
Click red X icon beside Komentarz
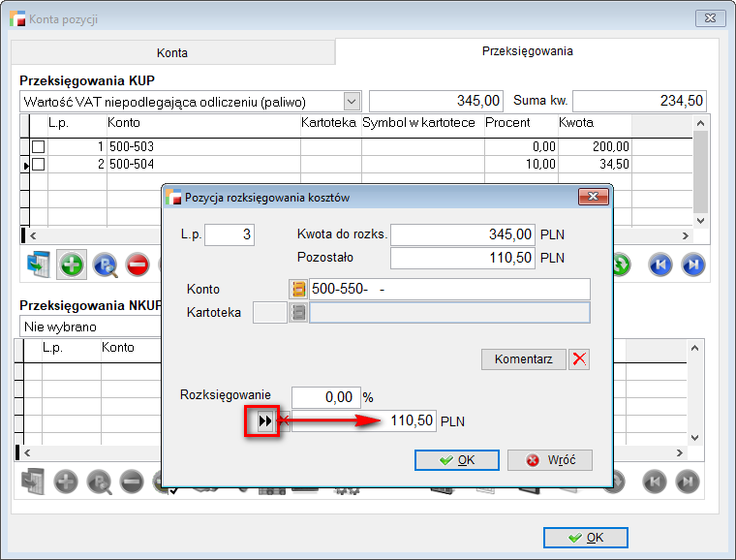pyautogui.click(x=579, y=358)
